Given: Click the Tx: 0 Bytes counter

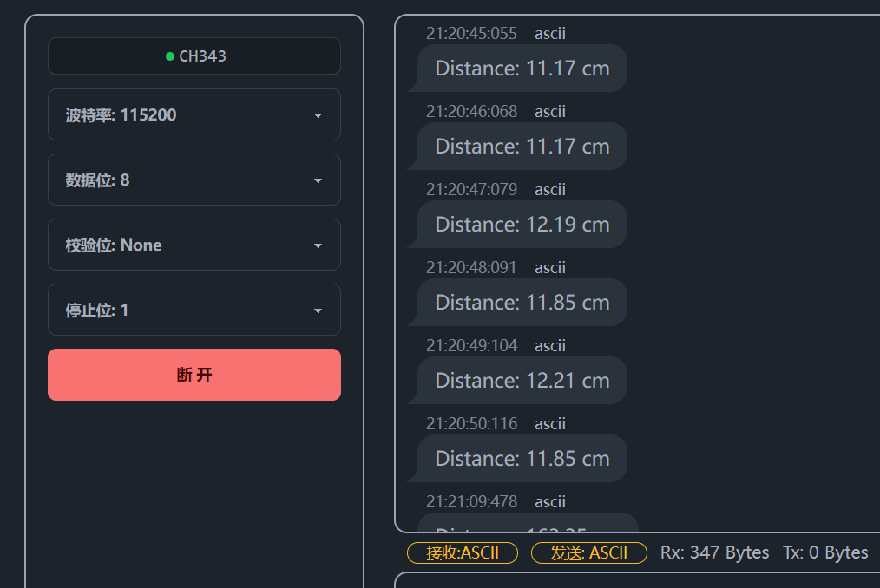Looking at the screenshot, I should coord(825,552).
